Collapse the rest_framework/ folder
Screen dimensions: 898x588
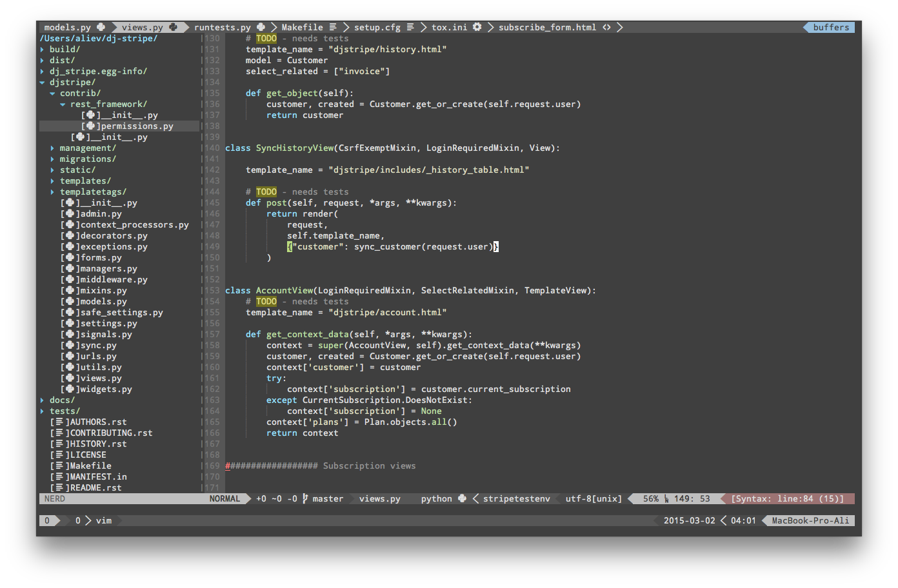63,104
